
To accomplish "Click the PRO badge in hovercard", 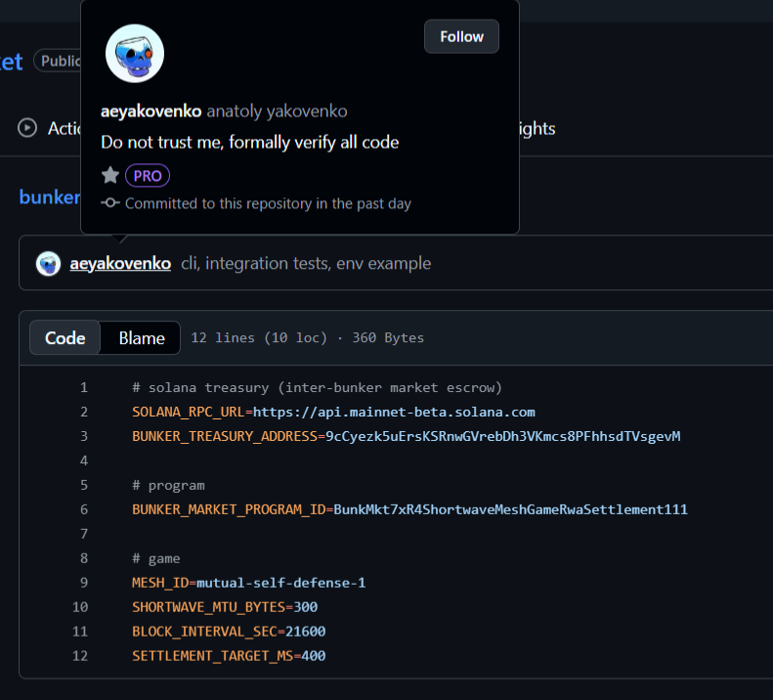I will click(148, 176).
